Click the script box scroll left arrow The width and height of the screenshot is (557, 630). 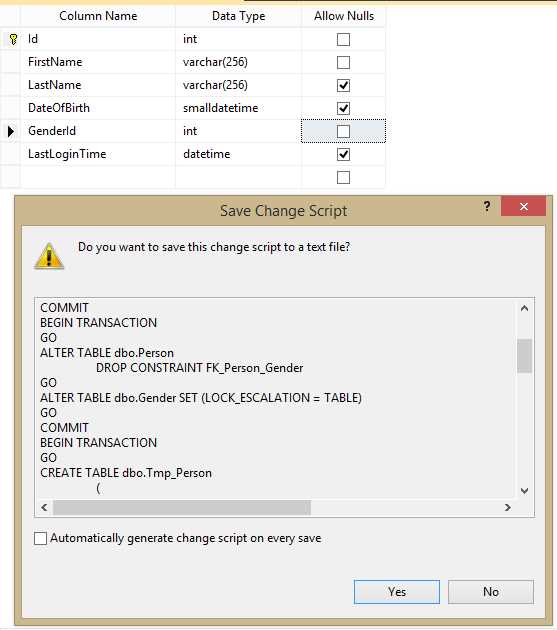44,507
